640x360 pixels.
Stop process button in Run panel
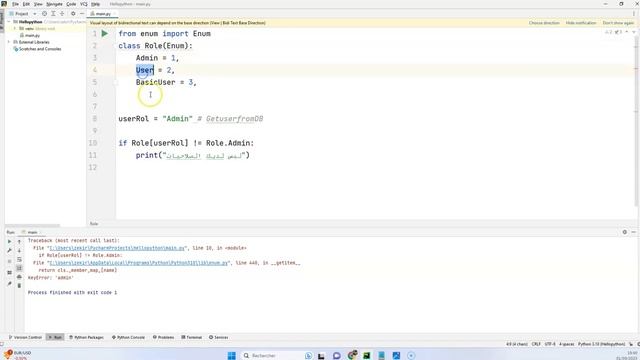click(9, 261)
